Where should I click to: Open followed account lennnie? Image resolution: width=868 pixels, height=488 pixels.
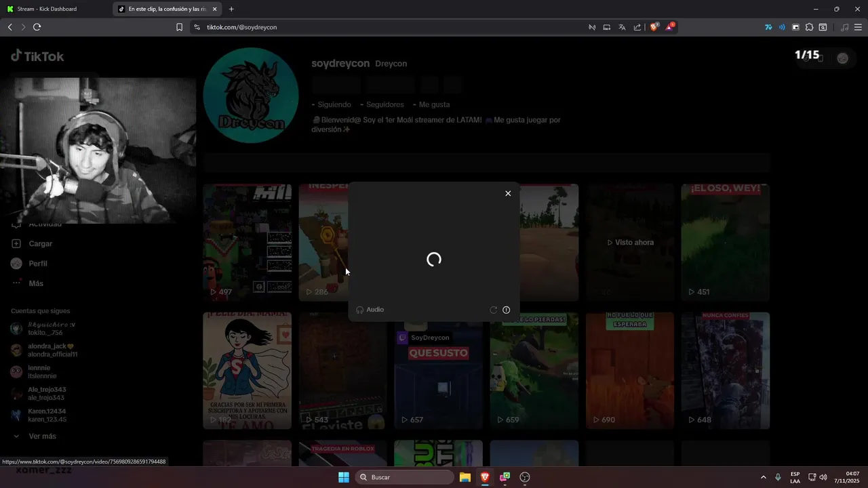tap(34, 371)
